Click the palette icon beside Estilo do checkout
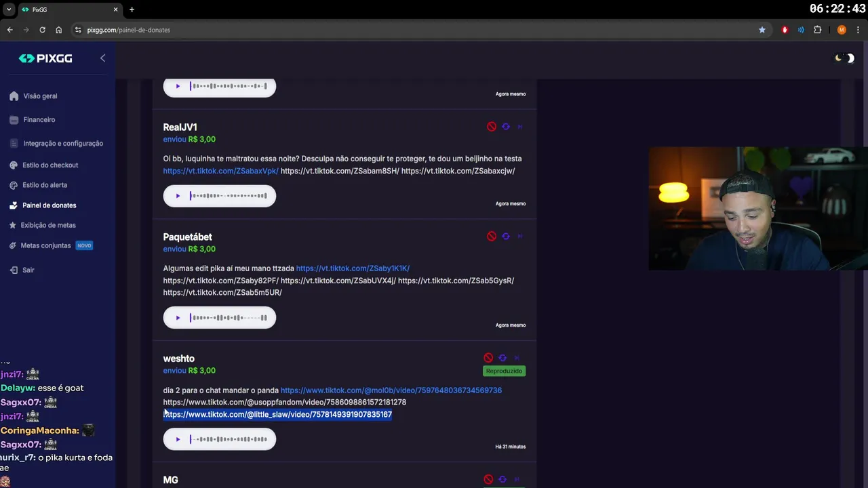This screenshot has height=488, width=868. pos(14,165)
